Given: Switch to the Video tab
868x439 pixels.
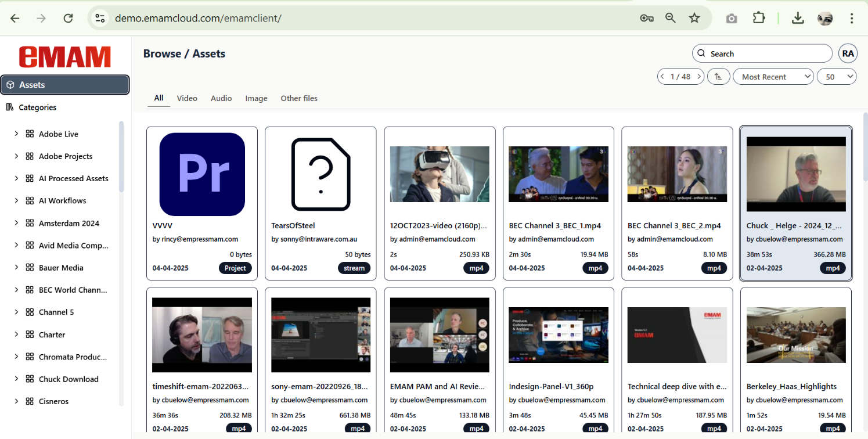Looking at the screenshot, I should click(187, 98).
